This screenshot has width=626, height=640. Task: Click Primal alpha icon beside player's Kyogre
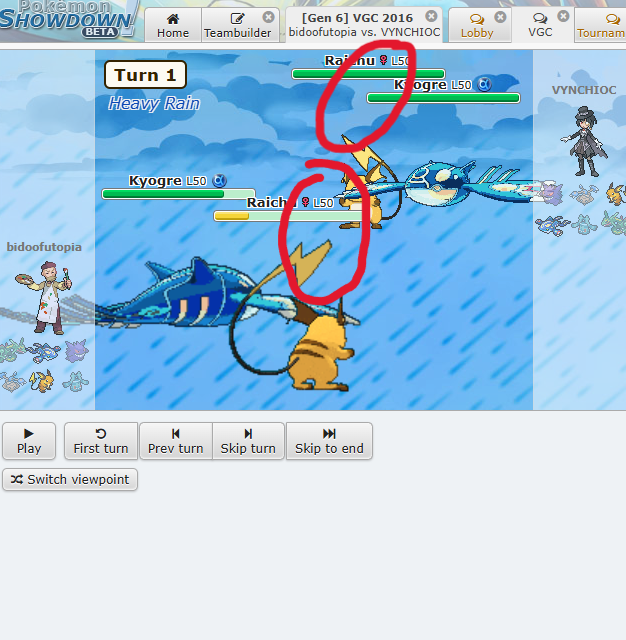pyautogui.click(x=220, y=180)
